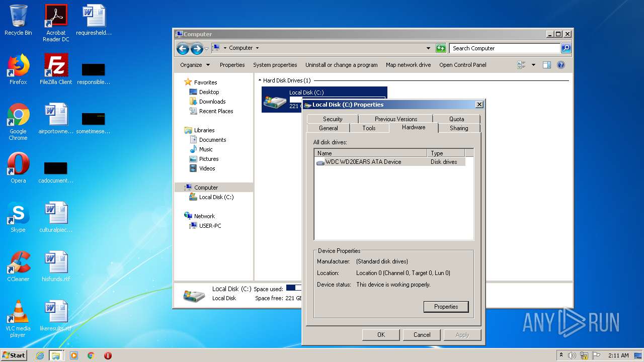The image size is (644, 362).
Task: Switch to the General tab
Action: point(329,128)
